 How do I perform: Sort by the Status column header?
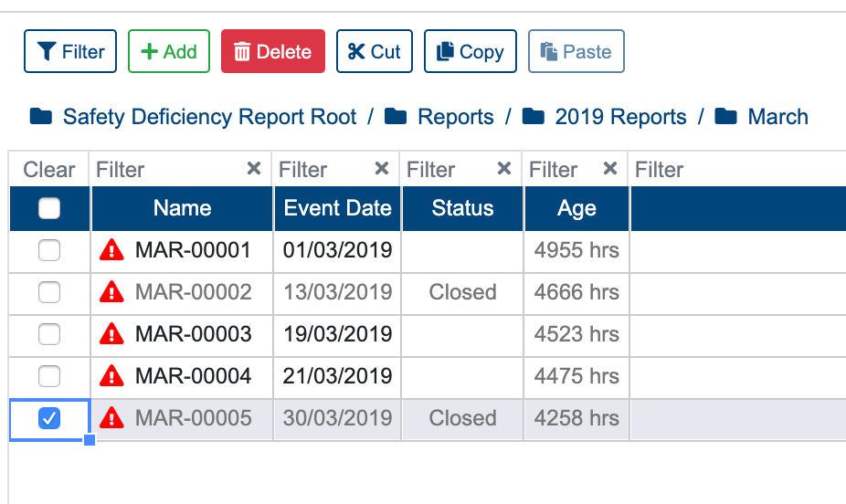tap(463, 208)
